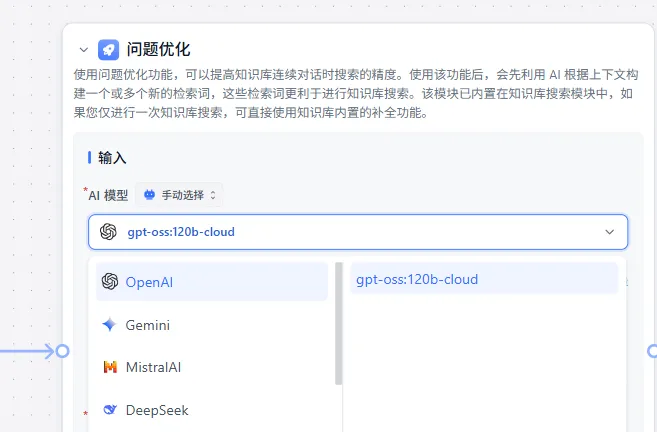Viewport: 657px width, 432px height.
Task: Click the OpenAI logo in provider list
Action: [110, 282]
